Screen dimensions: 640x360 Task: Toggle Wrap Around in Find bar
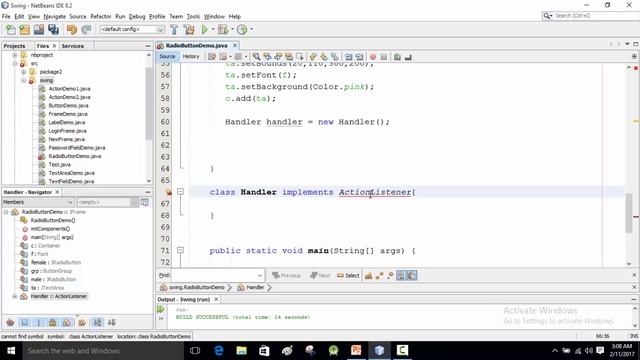(x=412, y=276)
